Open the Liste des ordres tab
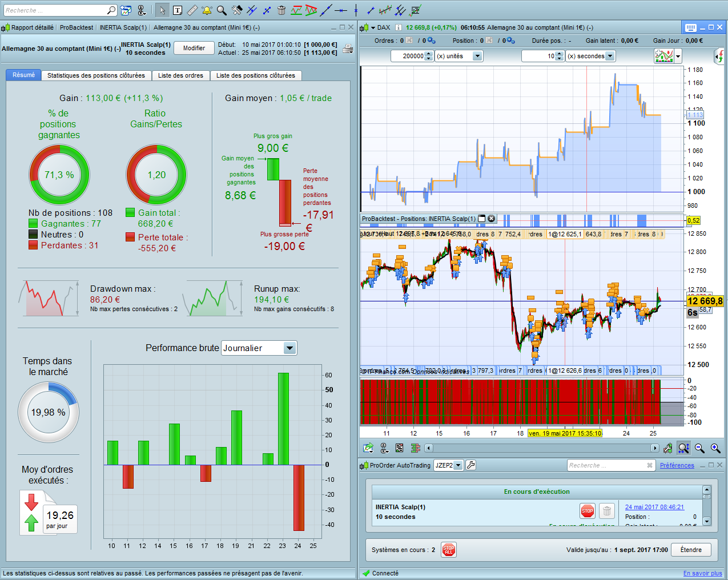This screenshot has width=728, height=580. pyautogui.click(x=180, y=75)
